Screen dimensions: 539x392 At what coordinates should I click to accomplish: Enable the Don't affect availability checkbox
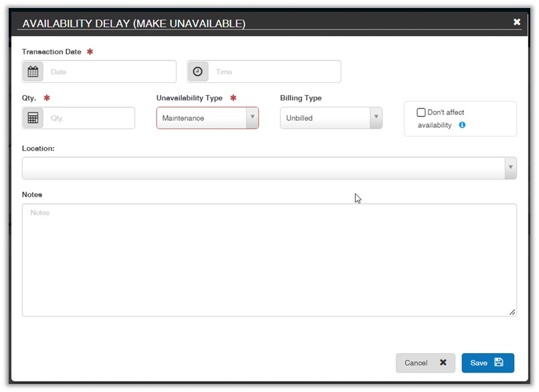pyautogui.click(x=421, y=112)
